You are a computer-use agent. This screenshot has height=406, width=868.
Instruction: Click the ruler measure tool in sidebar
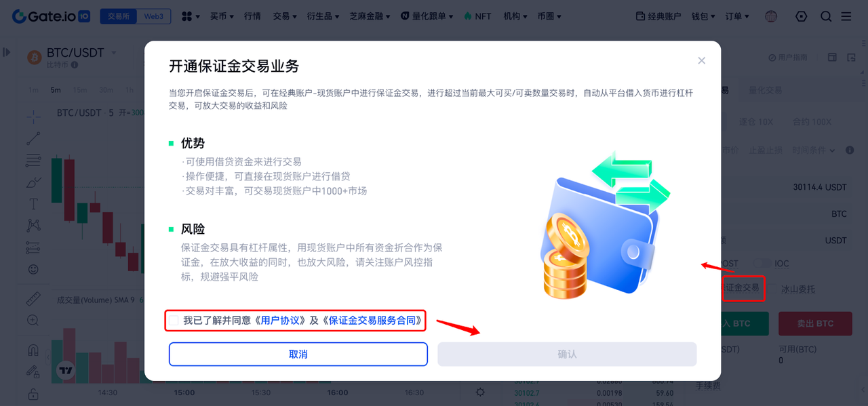point(33,298)
